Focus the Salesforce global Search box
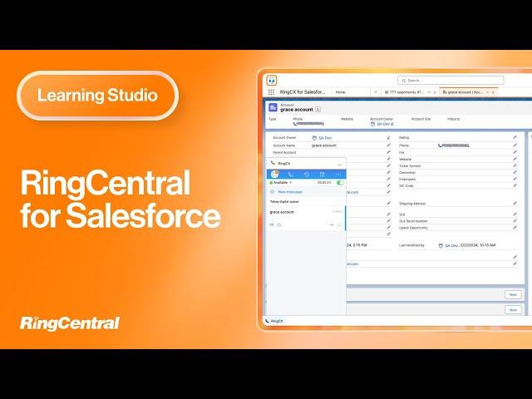Image resolution: width=532 pixels, height=399 pixels. [x=451, y=81]
